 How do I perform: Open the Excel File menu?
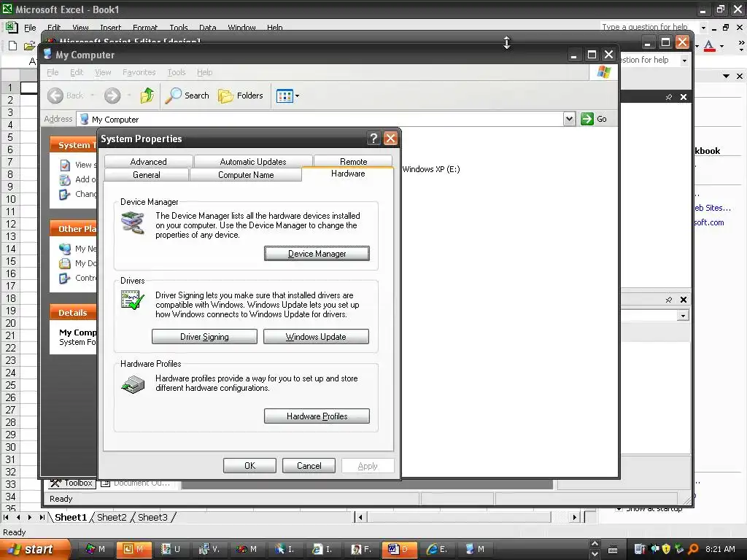coord(30,28)
